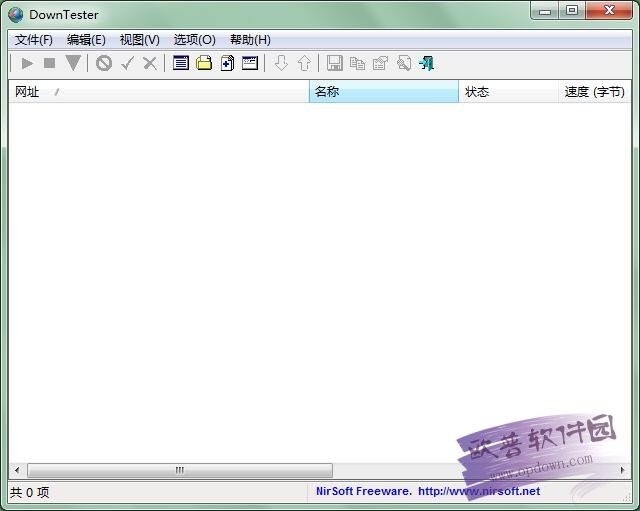Click the horizontal scrollbar thumb
The image size is (640, 511).
[180, 470]
